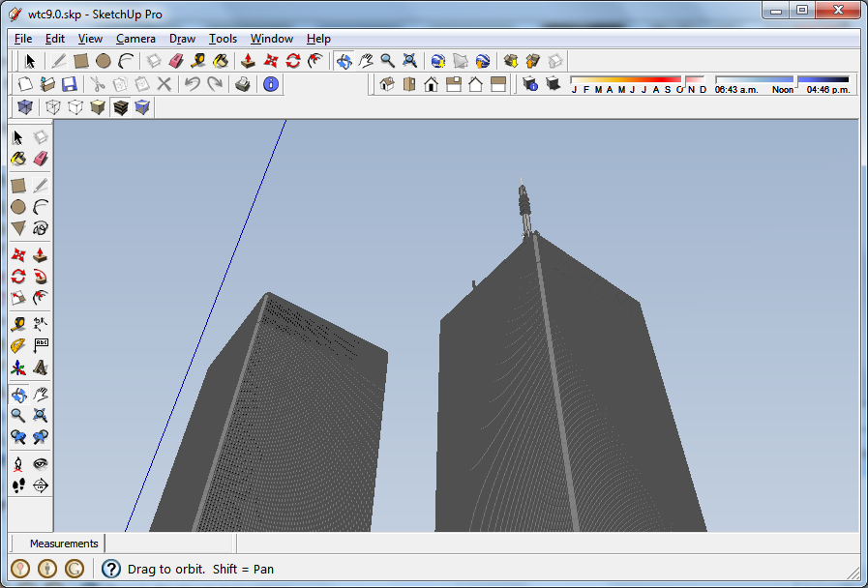Click the Measurements input box
Viewport: 868px width, 588px height.
click(x=169, y=544)
